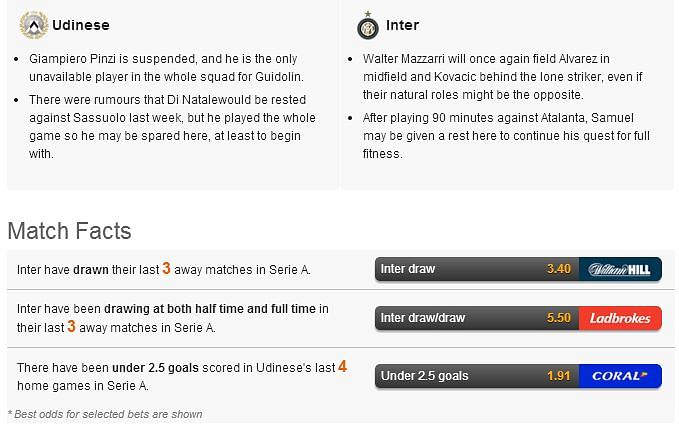Click the Udinese team heading
This screenshot has height=436, width=679.
coord(81,25)
